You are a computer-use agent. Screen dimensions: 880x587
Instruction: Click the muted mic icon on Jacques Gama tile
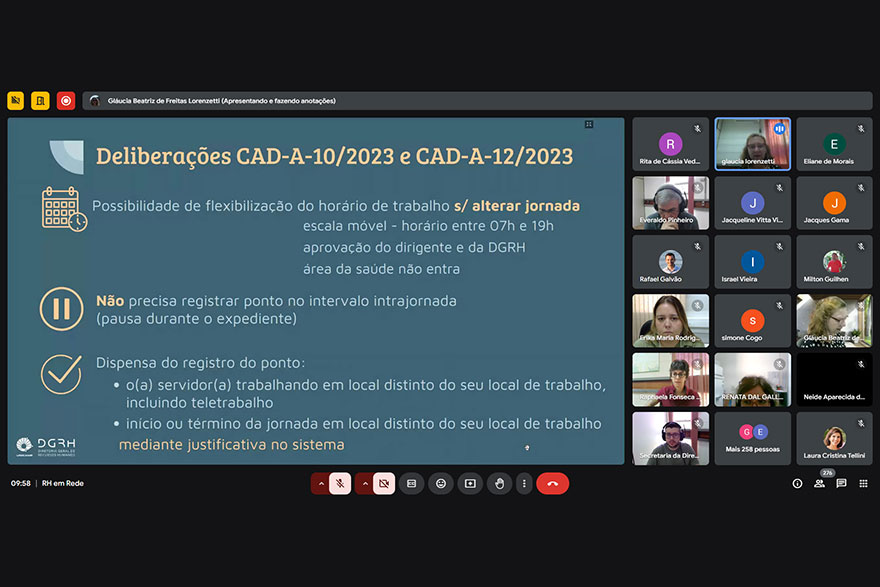(x=861, y=188)
